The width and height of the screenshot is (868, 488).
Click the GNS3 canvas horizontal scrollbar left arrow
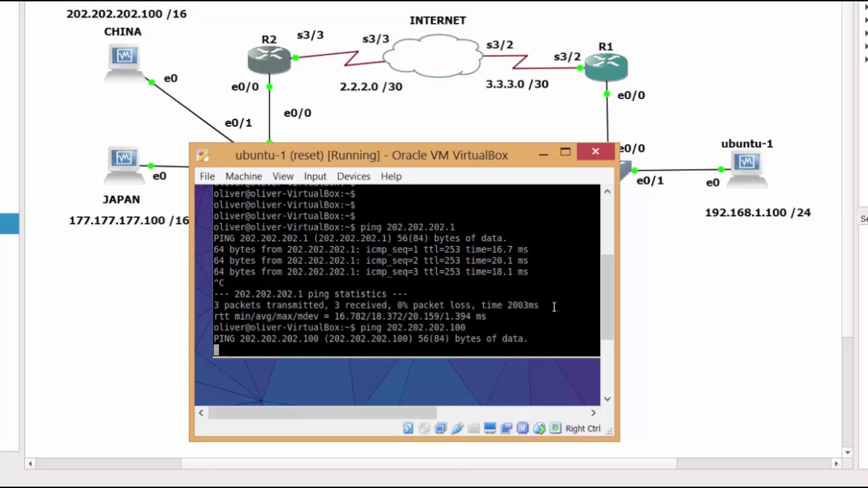point(29,464)
